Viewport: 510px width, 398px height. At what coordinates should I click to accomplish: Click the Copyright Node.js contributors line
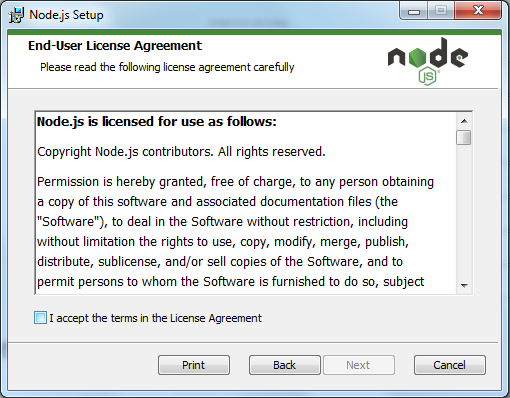(x=181, y=152)
